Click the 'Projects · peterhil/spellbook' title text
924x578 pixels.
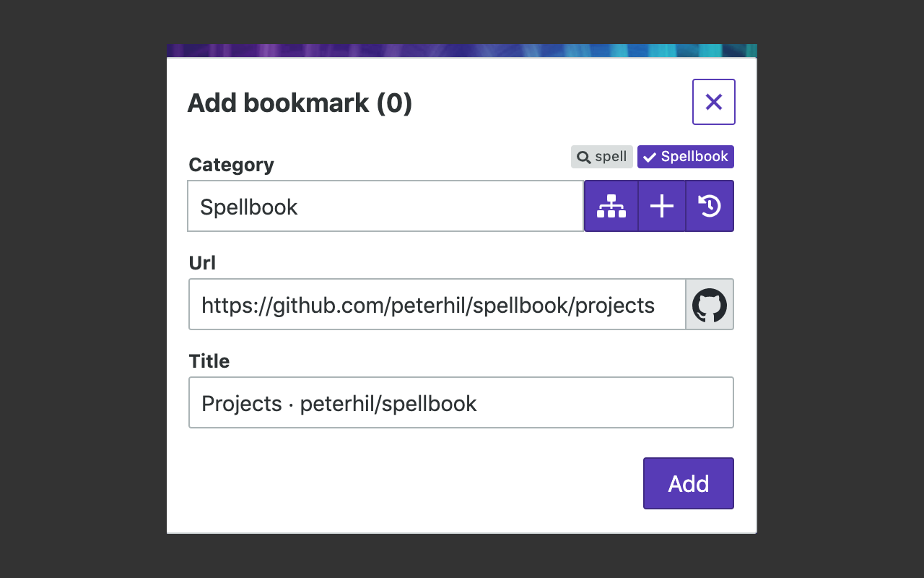click(x=339, y=403)
